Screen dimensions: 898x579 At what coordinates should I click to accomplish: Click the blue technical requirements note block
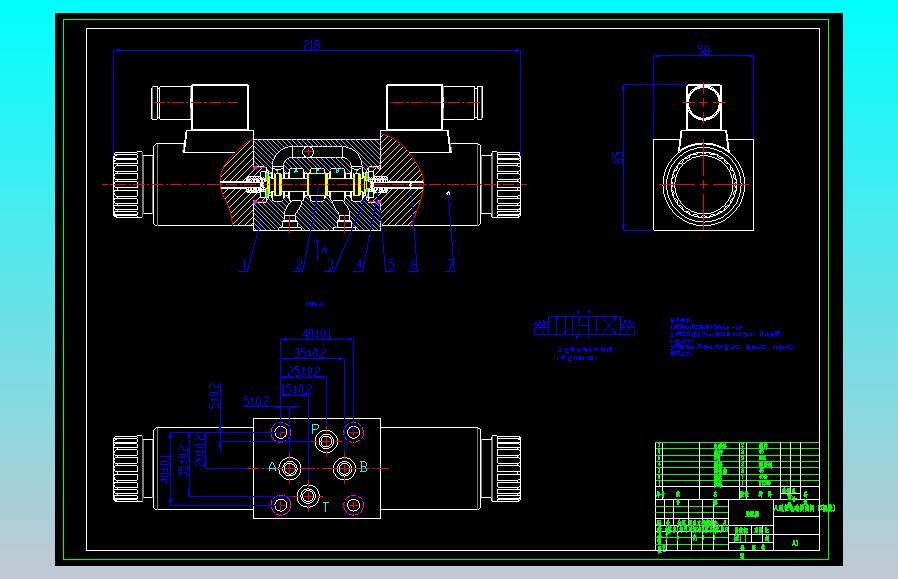(x=732, y=337)
